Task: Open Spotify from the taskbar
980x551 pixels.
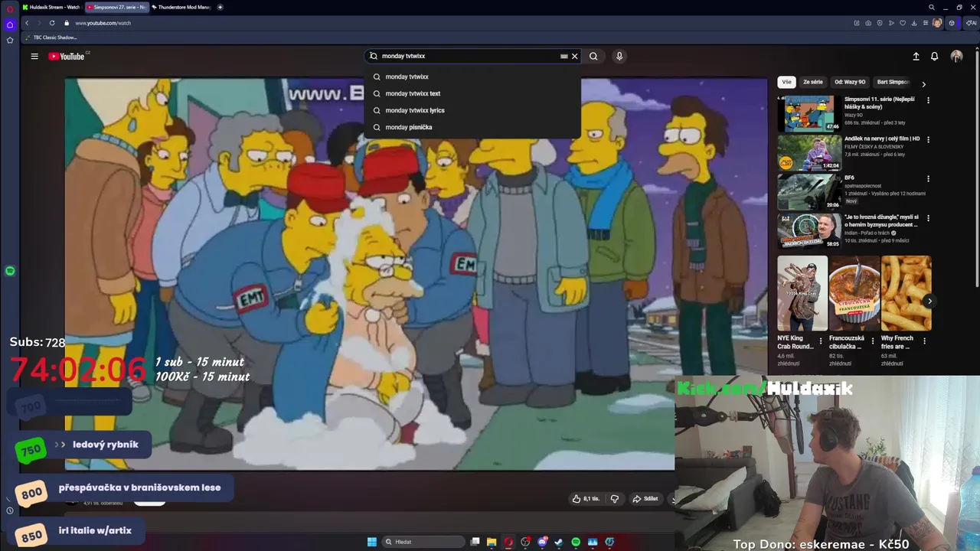Action: [x=576, y=542]
